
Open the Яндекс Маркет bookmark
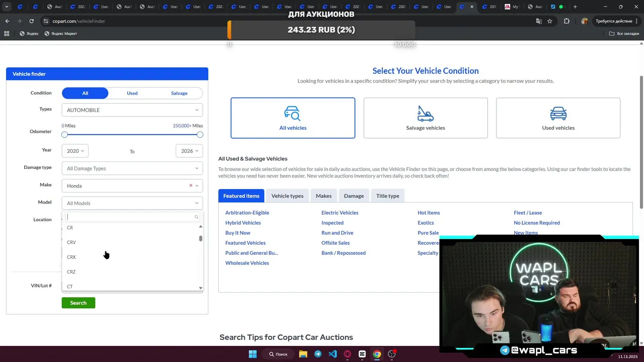(60, 34)
